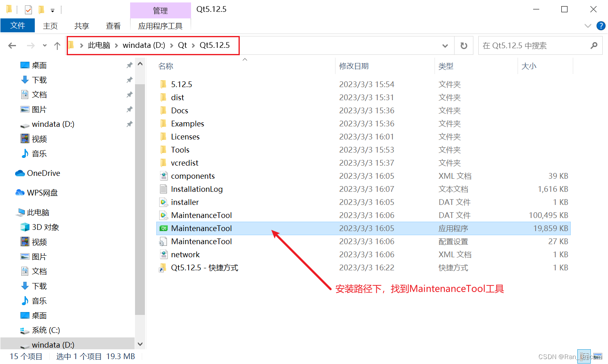Image resolution: width=608 pixels, height=364 pixels.
Task: Click the pinned 下载 download arrow icon
Action: (25, 80)
